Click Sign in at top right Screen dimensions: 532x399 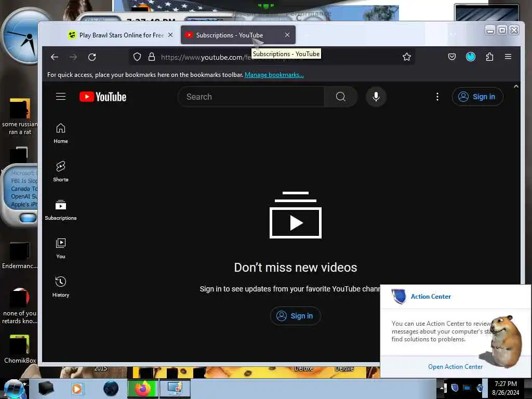click(x=477, y=97)
